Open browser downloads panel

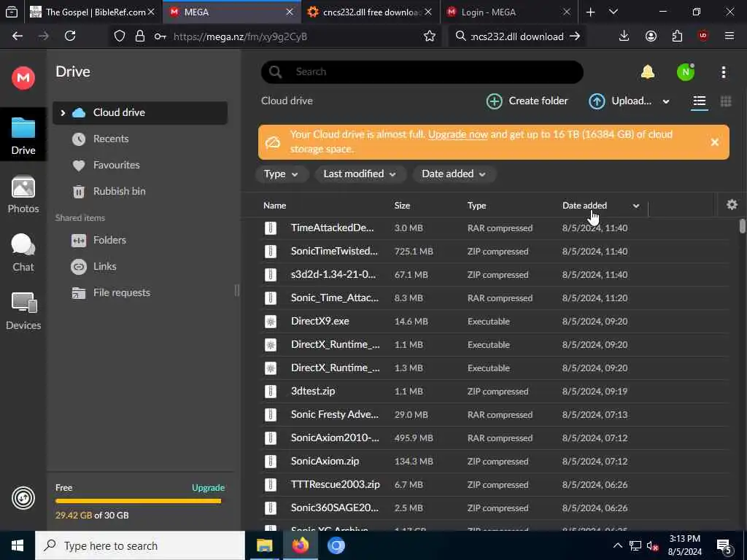[624, 36]
